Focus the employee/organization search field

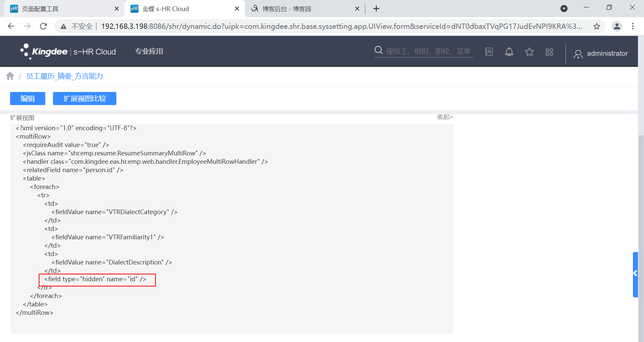coord(428,51)
